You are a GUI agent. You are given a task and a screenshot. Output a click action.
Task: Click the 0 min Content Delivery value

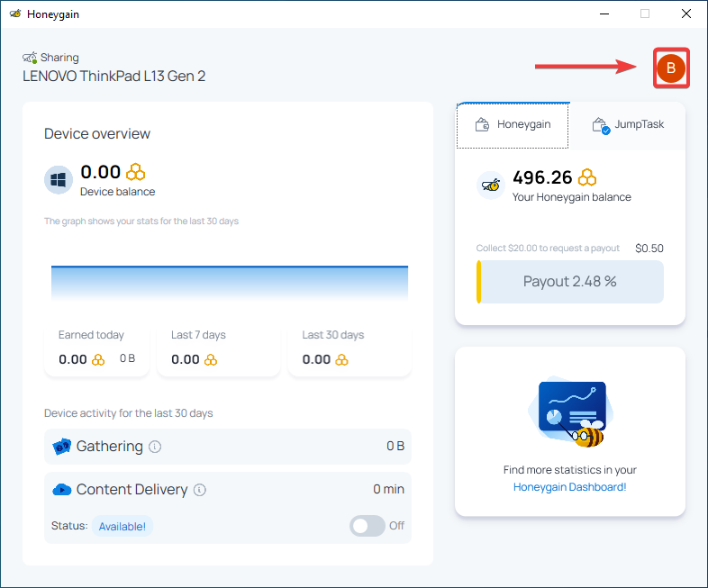[389, 489]
